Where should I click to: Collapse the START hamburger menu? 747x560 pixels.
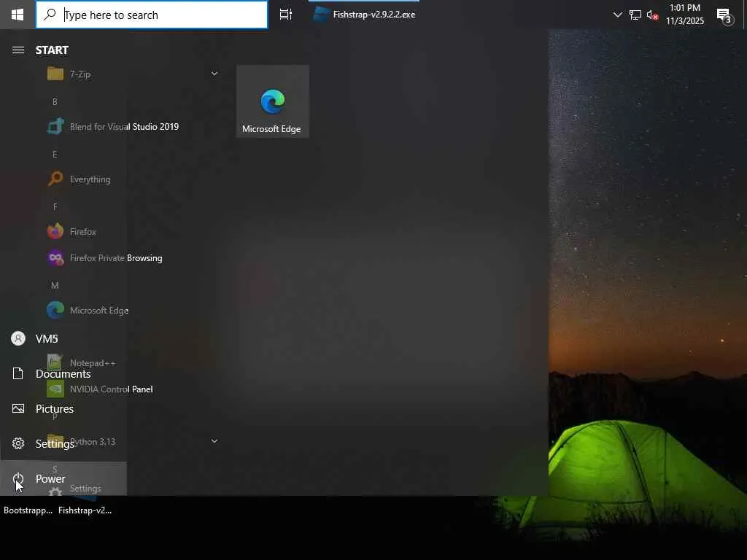pyautogui.click(x=18, y=50)
